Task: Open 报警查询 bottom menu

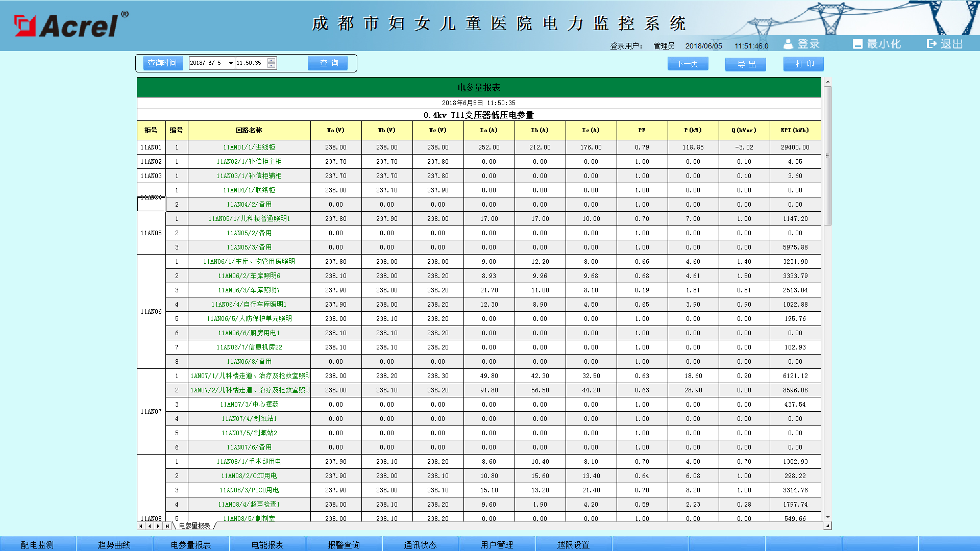Action: (344, 544)
